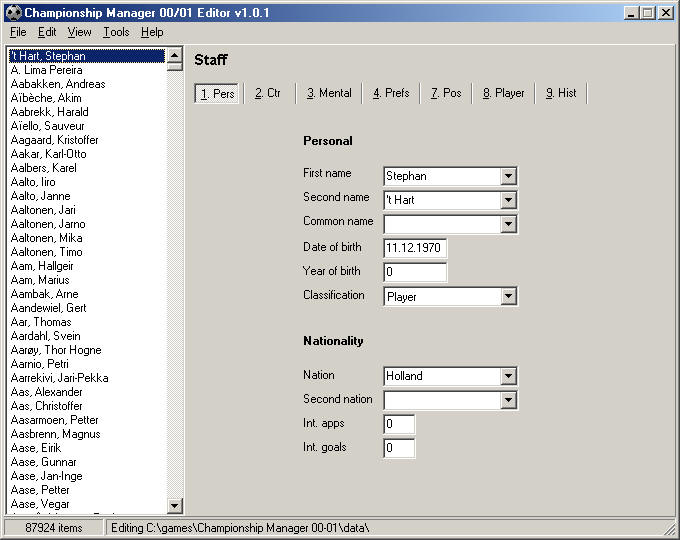Switch to the 3. Mental tab
The height and width of the screenshot is (540, 680).
329,93
